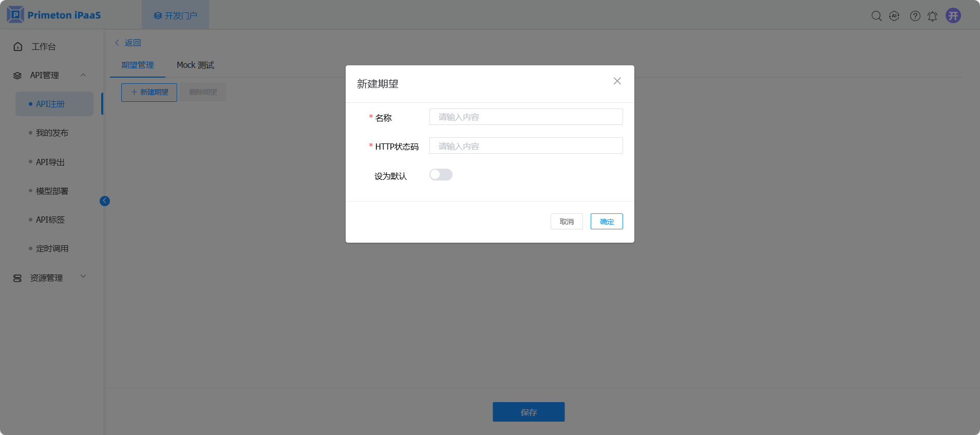Screen dimensions: 980x435
Task: Click the Primeton iPaaS logo
Action: point(54,15)
